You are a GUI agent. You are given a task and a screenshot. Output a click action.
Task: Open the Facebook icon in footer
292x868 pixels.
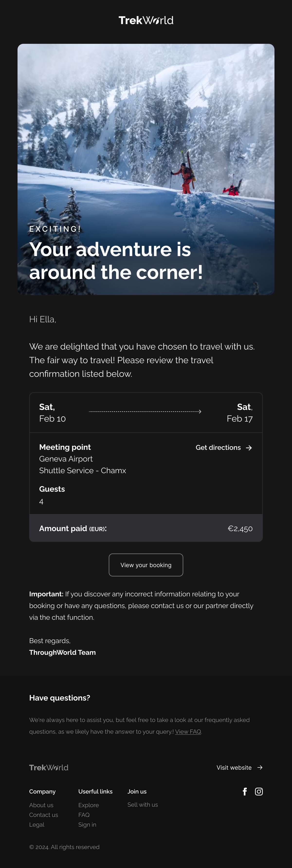point(245,792)
